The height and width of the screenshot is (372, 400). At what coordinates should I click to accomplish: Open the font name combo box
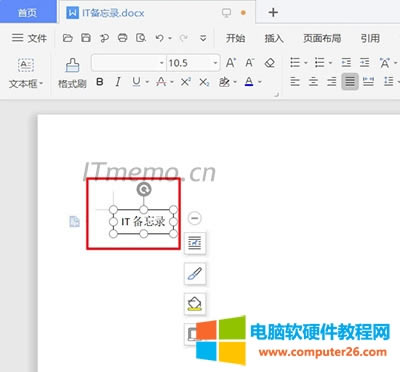(x=129, y=63)
